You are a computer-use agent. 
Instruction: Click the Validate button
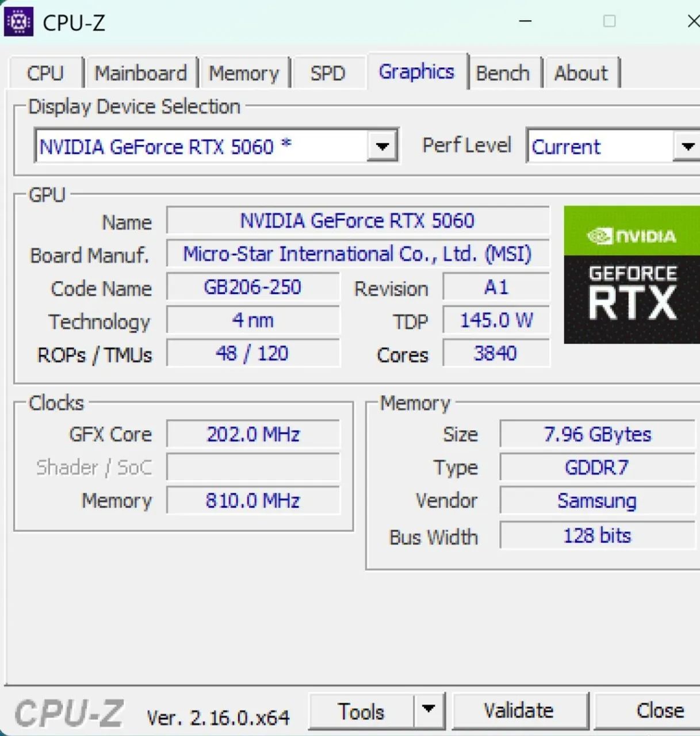[x=519, y=711]
